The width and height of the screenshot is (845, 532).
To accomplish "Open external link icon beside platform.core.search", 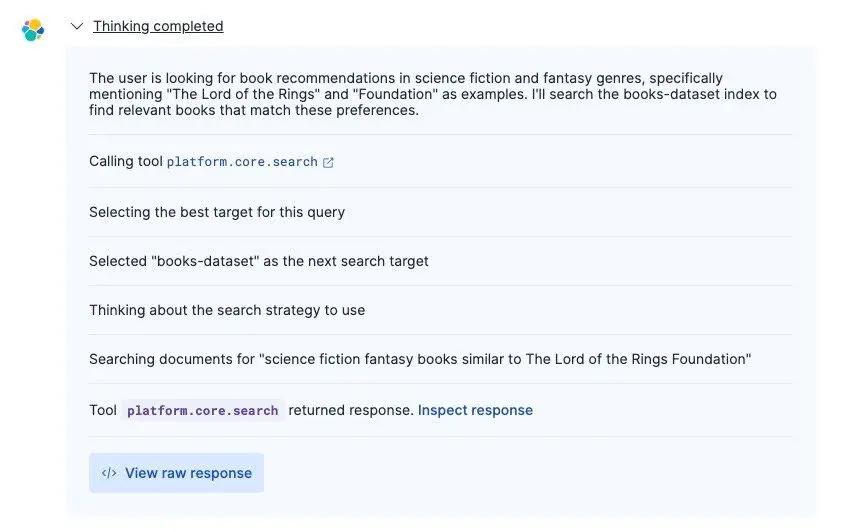I will click(329, 162).
